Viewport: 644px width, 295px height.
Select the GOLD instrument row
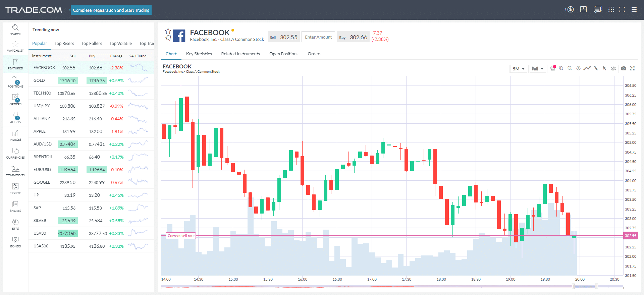tap(91, 80)
